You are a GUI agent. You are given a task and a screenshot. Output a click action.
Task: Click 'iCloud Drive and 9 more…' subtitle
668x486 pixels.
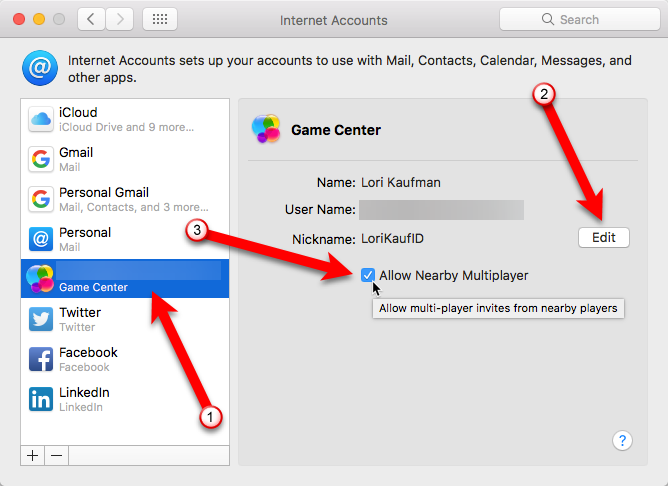coord(127,127)
